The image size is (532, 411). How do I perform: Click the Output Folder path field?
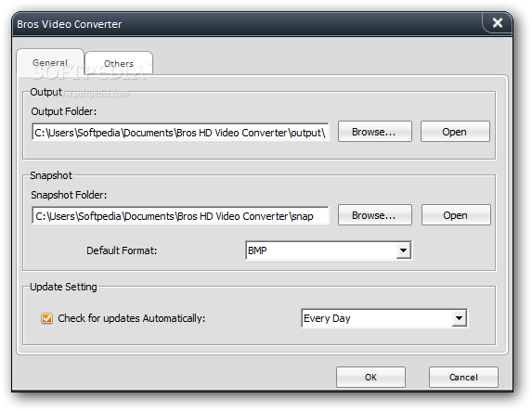click(x=180, y=132)
